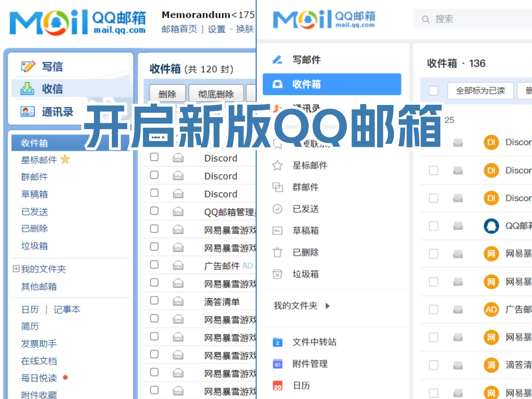
Task: Open 记事本 in old sidebar
Action: coord(67,310)
